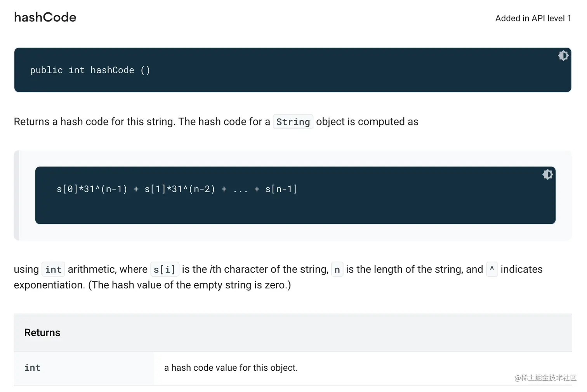Click the int return type link in Returns table
587x392 pixels.
coord(32,368)
